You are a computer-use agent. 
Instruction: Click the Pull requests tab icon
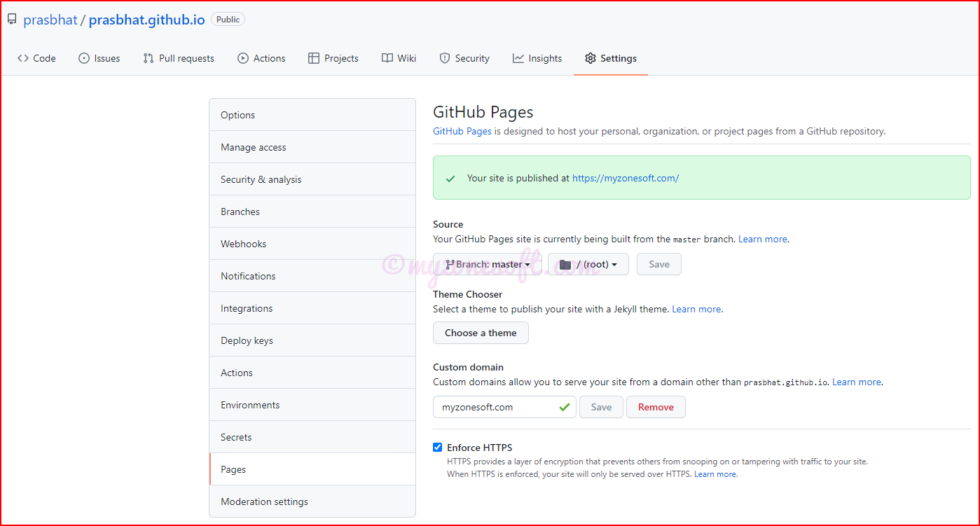[x=149, y=58]
